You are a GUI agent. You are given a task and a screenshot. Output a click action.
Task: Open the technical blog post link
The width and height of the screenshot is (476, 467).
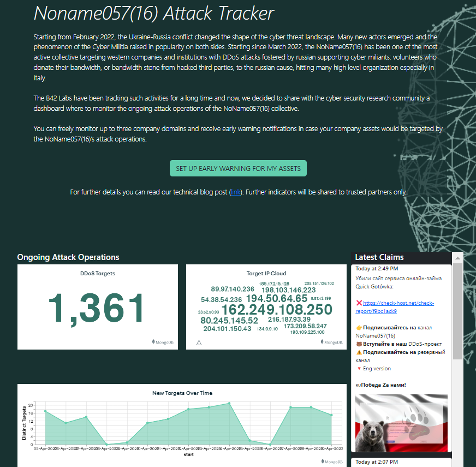coord(236,192)
